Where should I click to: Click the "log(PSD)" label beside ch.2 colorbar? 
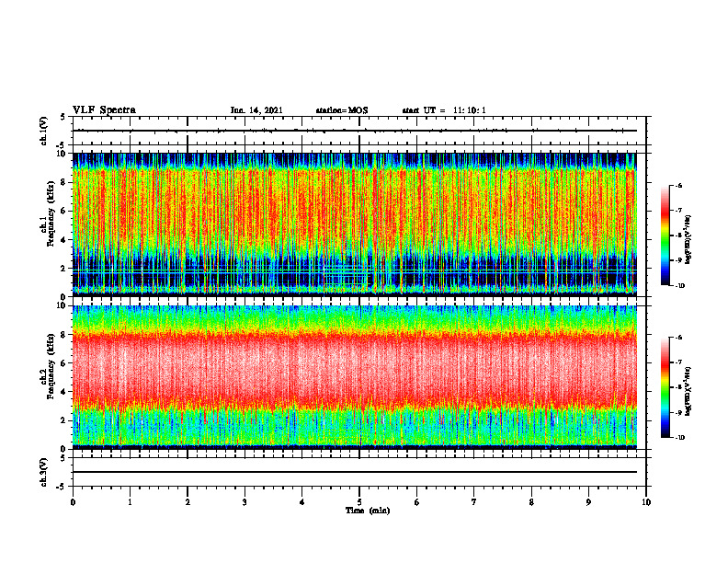pos(688,392)
